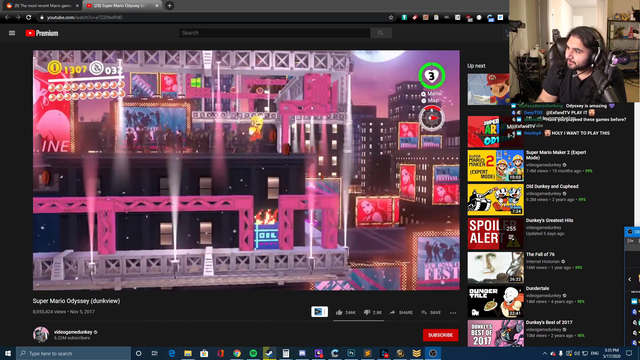640x360 pixels.
Task: Go back using the browser back arrow
Action: (7, 18)
